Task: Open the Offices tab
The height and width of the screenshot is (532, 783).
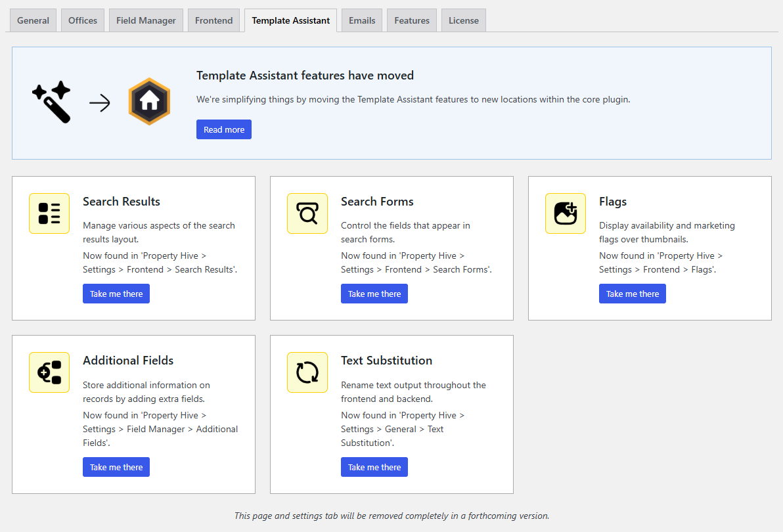Action: click(x=82, y=20)
